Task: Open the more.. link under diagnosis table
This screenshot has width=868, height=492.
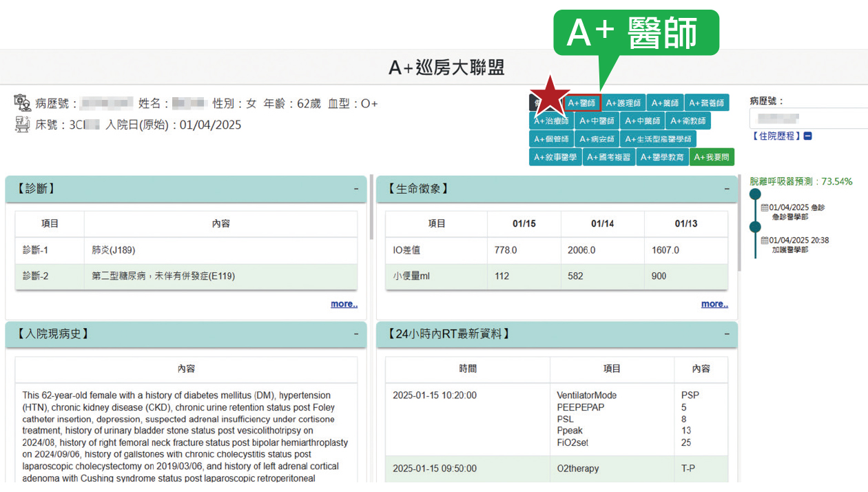Action: pyautogui.click(x=344, y=304)
